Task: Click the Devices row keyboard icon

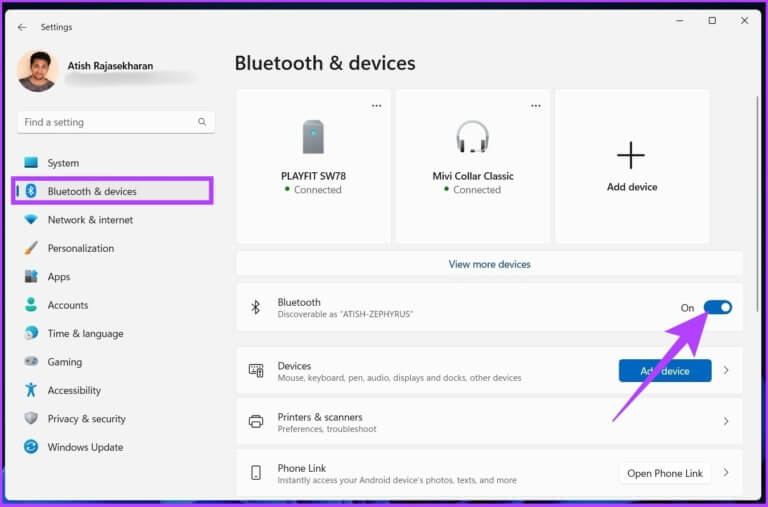Action: click(x=256, y=371)
